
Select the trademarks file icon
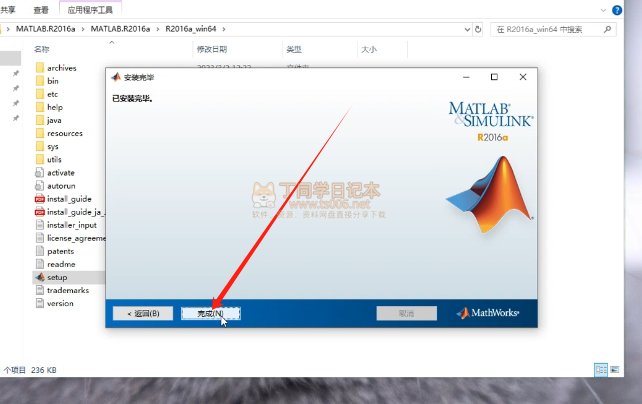40,291
